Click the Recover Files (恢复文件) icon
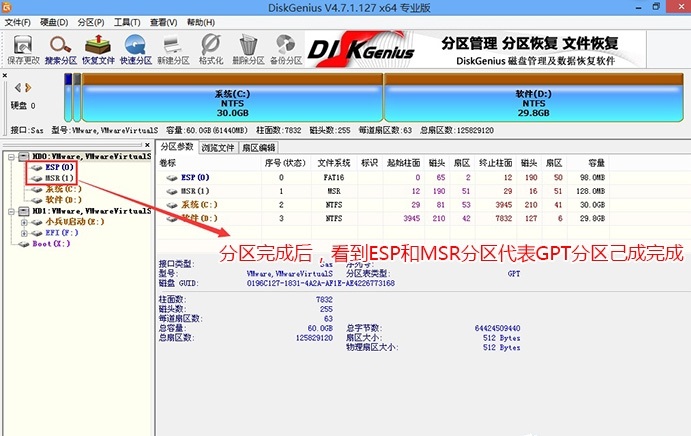The image size is (691, 436). pyautogui.click(x=98, y=49)
